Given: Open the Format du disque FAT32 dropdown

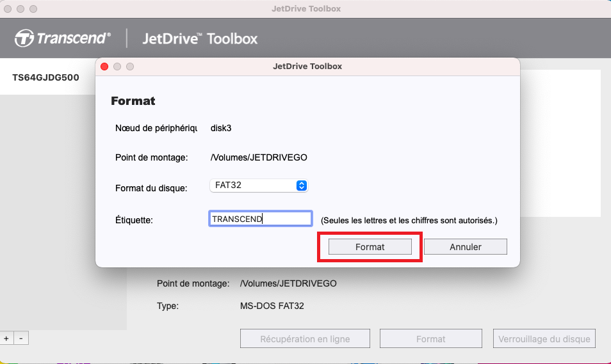Looking at the screenshot, I should tap(259, 186).
